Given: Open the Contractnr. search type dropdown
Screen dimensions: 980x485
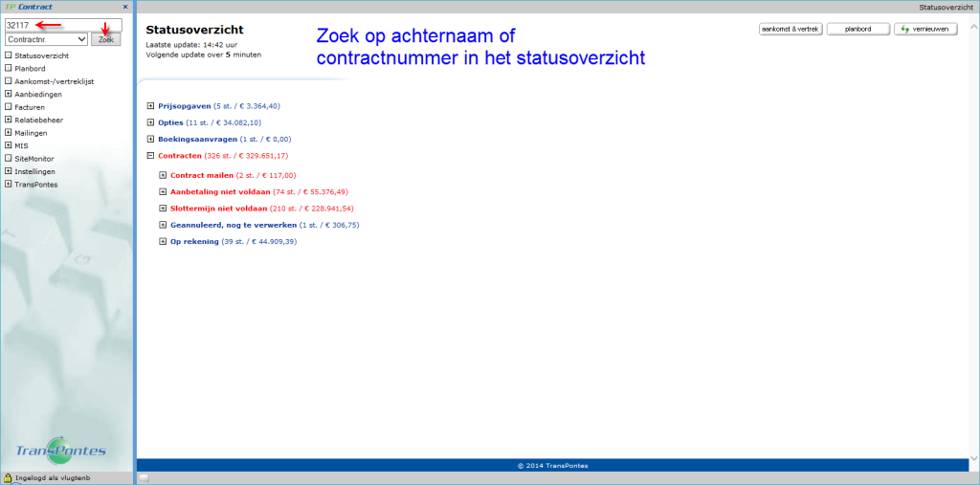Looking at the screenshot, I should pyautogui.click(x=47, y=39).
